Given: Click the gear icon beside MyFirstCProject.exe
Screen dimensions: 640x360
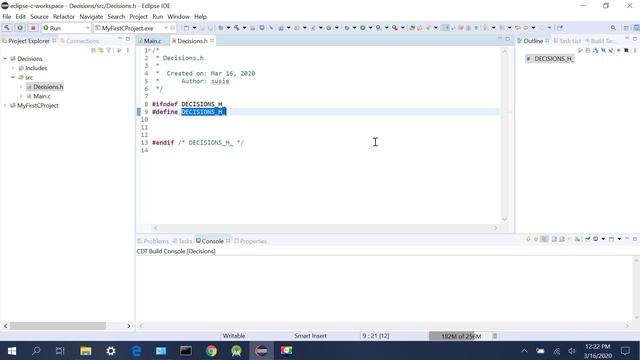Looking at the screenshot, I should click(173, 28).
